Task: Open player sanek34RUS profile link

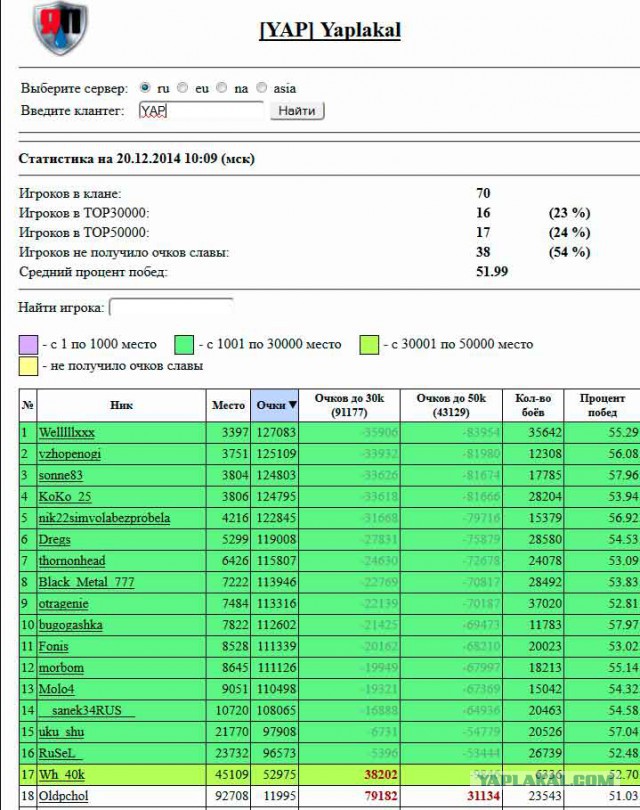Action: [87, 711]
